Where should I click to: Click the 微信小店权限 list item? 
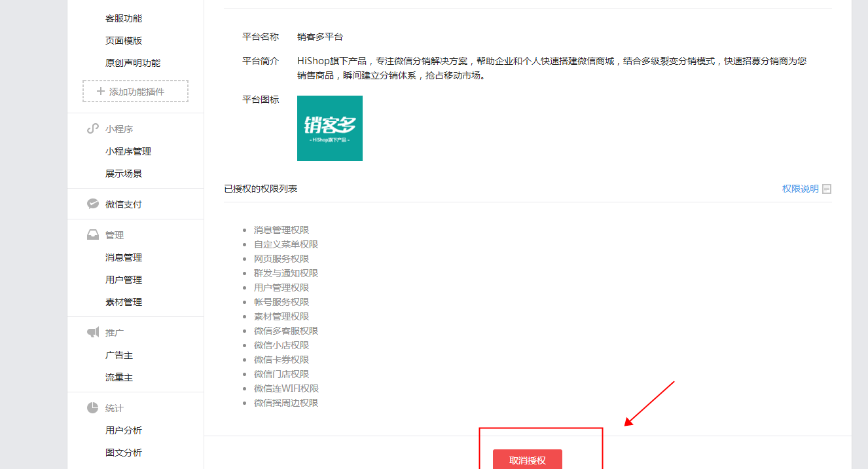pyautogui.click(x=281, y=345)
